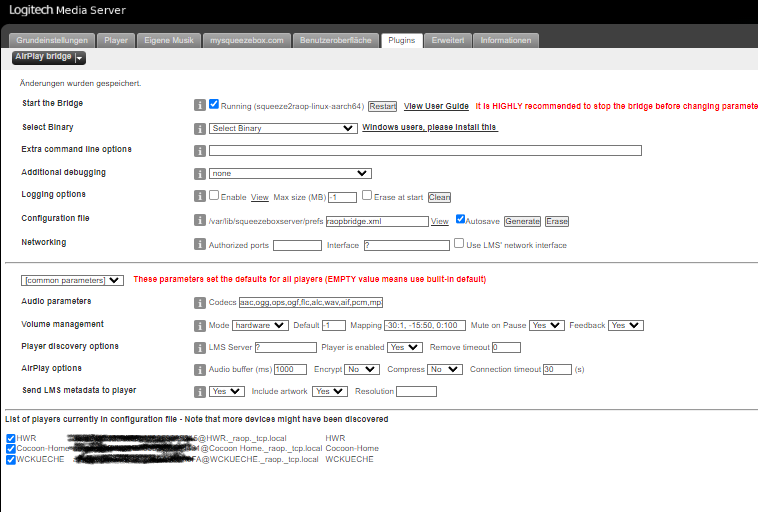The width and height of the screenshot is (758, 512).
Task: Click info icon for Select Binary
Action: pyautogui.click(x=200, y=129)
